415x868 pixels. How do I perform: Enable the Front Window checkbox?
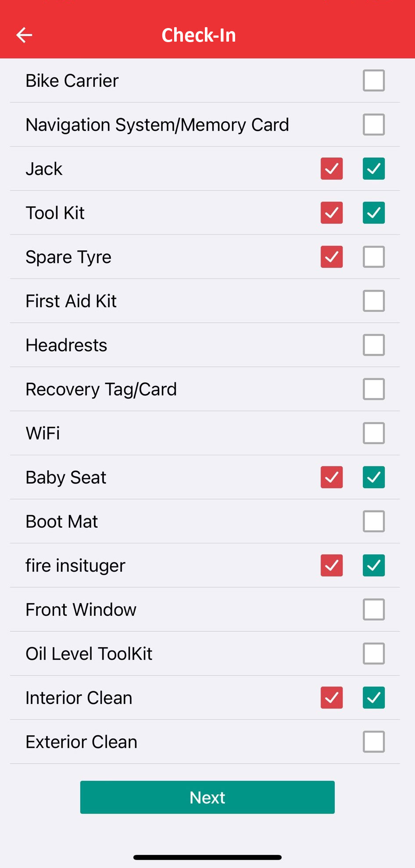click(373, 609)
